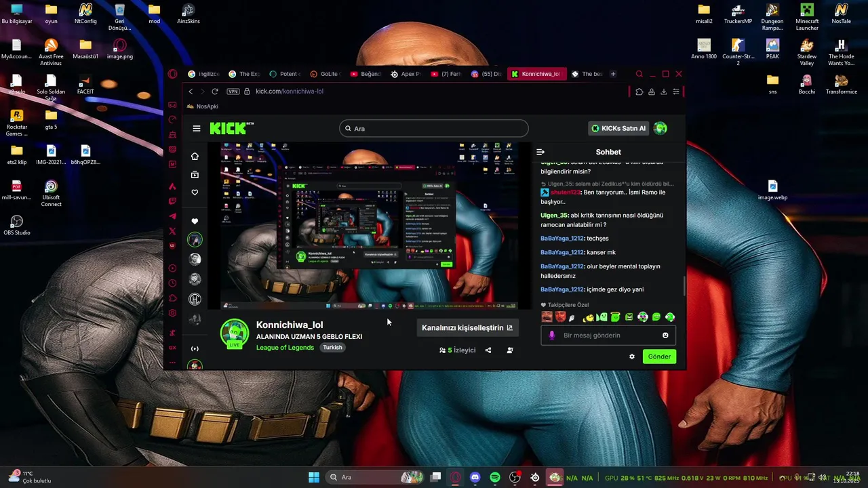Click the Kick account avatar at top right
The width and height of the screenshot is (868, 488).
(660, 128)
